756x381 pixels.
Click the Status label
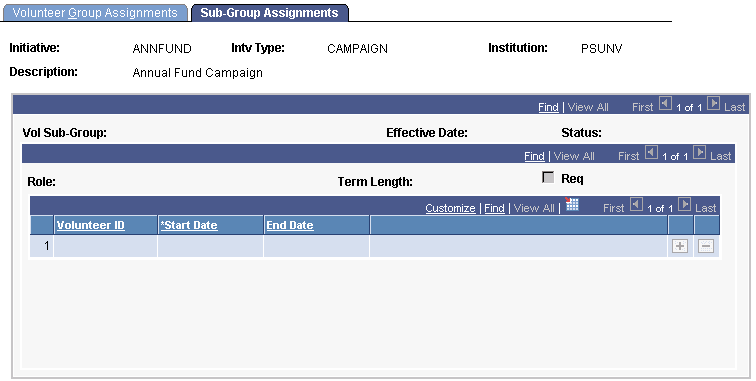tap(581, 133)
